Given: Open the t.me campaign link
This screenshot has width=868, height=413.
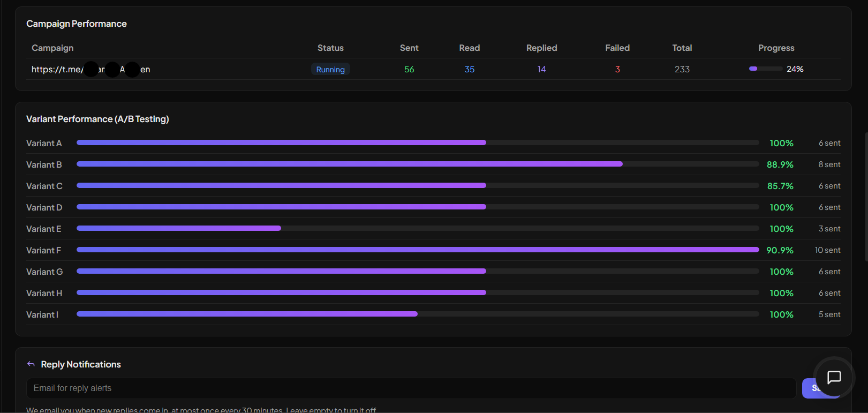Looking at the screenshot, I should pos(90,69).
